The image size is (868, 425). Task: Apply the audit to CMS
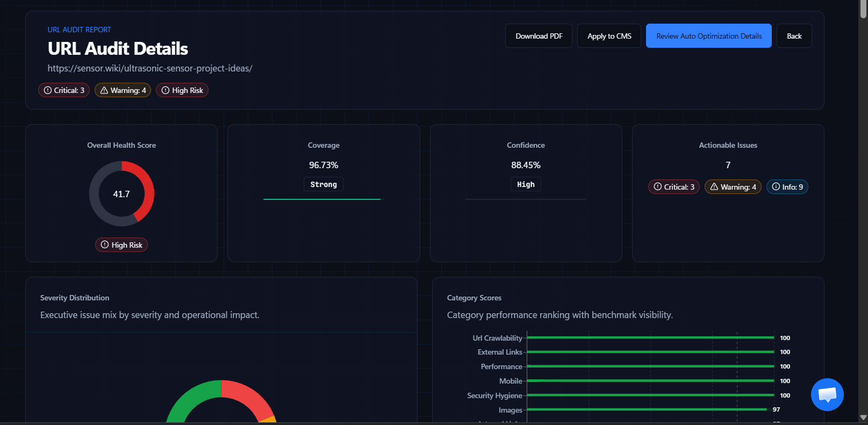[x=609, y=36]
